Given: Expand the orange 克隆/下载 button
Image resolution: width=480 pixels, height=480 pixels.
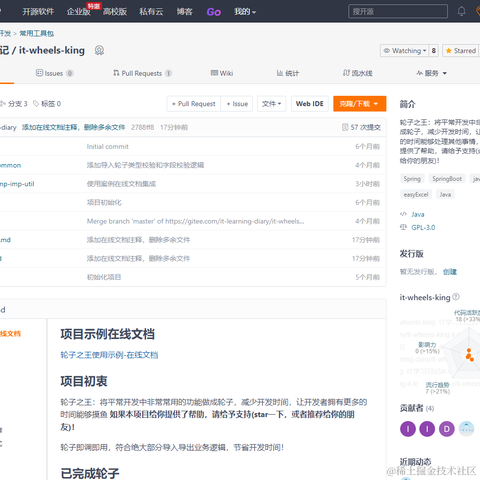Looking at the screenshot, I should click(x=360, y=104).
